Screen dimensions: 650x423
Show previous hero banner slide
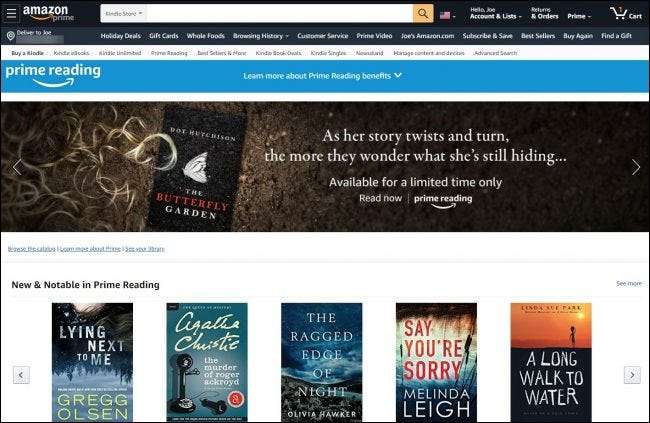pos(17,167)
